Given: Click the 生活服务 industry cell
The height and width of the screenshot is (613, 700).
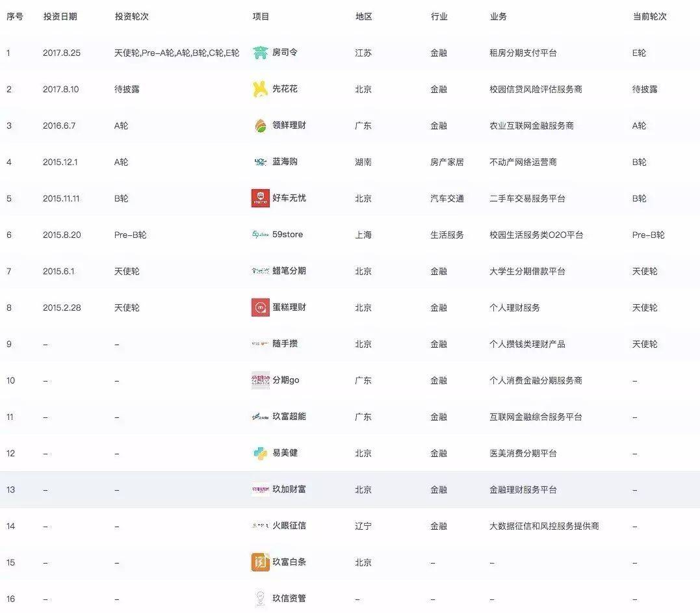Looking at the screenshot, I should pos(447,235).
